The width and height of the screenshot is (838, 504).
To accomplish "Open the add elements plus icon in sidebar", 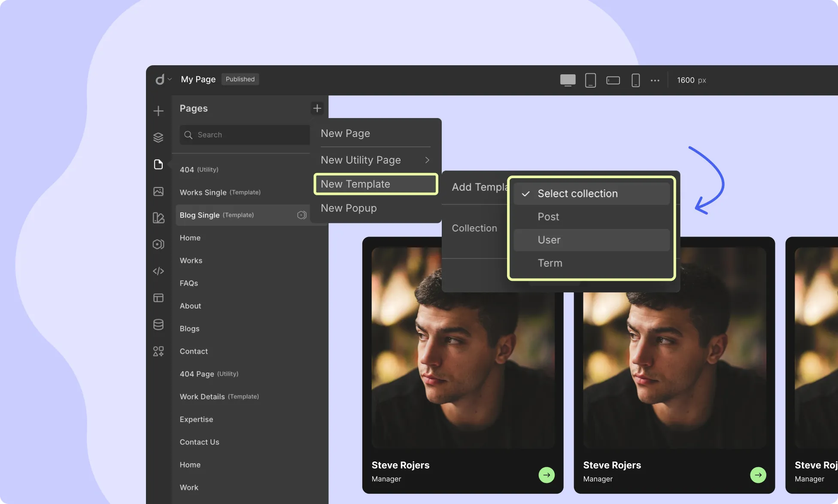I will [x=158, y=111].
